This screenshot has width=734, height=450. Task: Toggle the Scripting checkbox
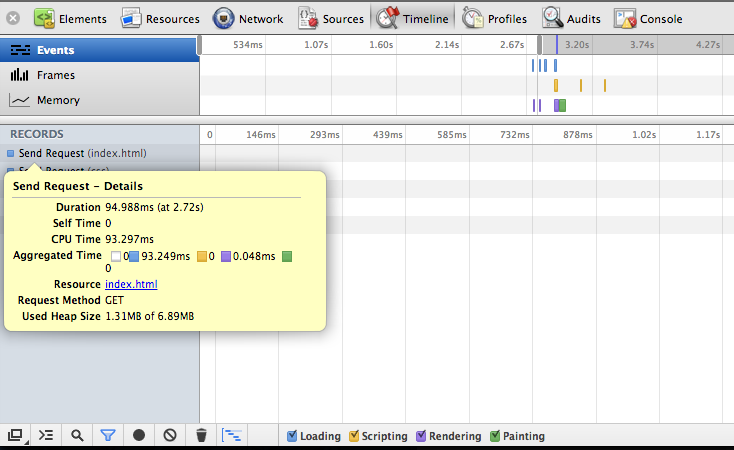(x=353, y=436)
